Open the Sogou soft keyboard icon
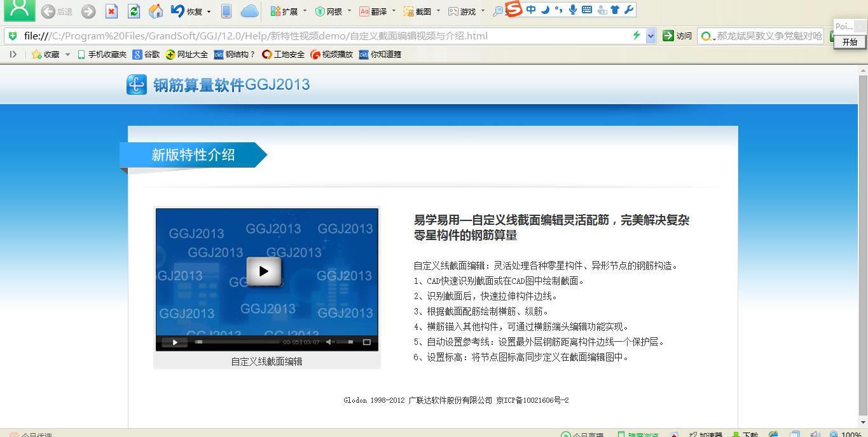The image size is (868, 437). pyautogui.click(x=587, y=10)
